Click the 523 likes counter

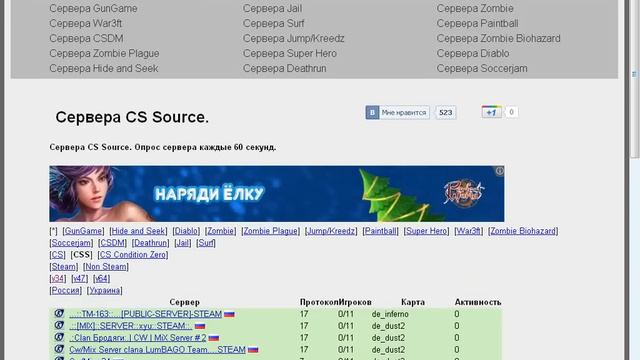point(445,112)
